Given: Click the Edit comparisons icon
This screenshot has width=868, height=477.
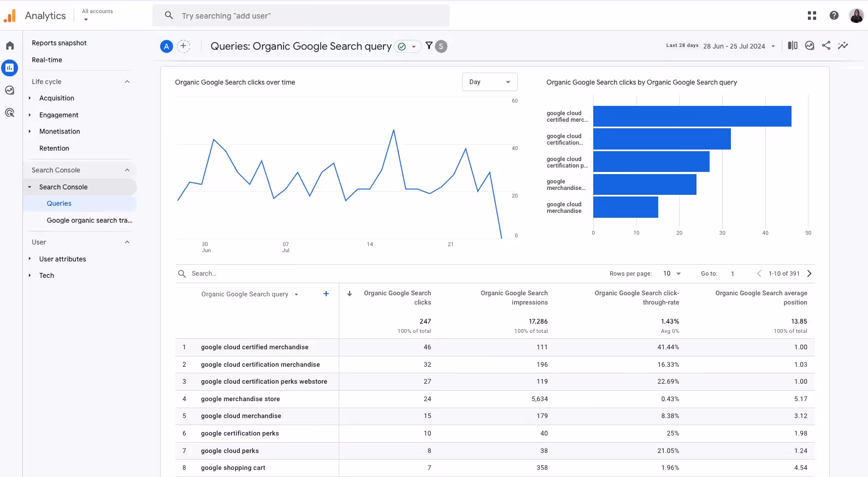Looking at the screenshot, I should tap(793, 46).
